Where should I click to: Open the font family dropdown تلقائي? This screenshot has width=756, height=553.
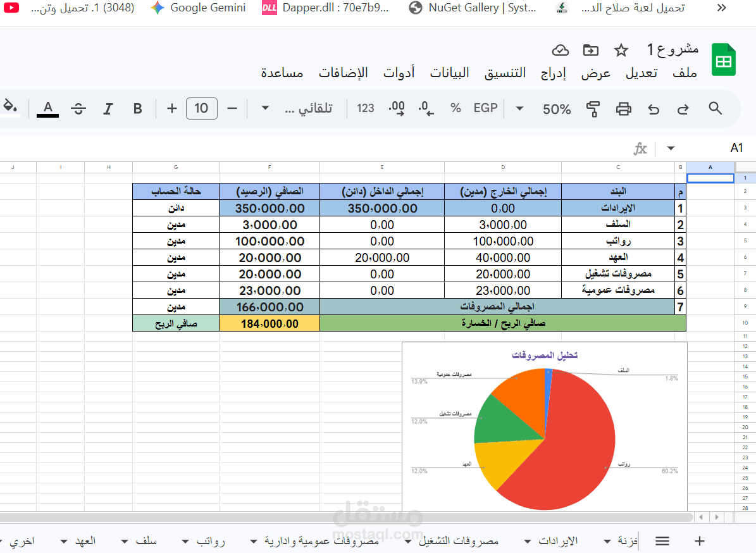pos(309,108)
